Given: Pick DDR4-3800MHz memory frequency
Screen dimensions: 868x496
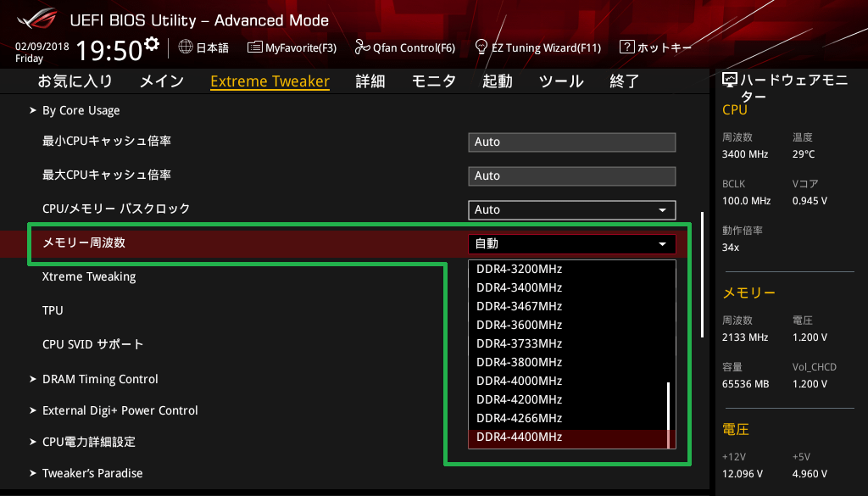Looking at the screenshot, I should [569, 363].
